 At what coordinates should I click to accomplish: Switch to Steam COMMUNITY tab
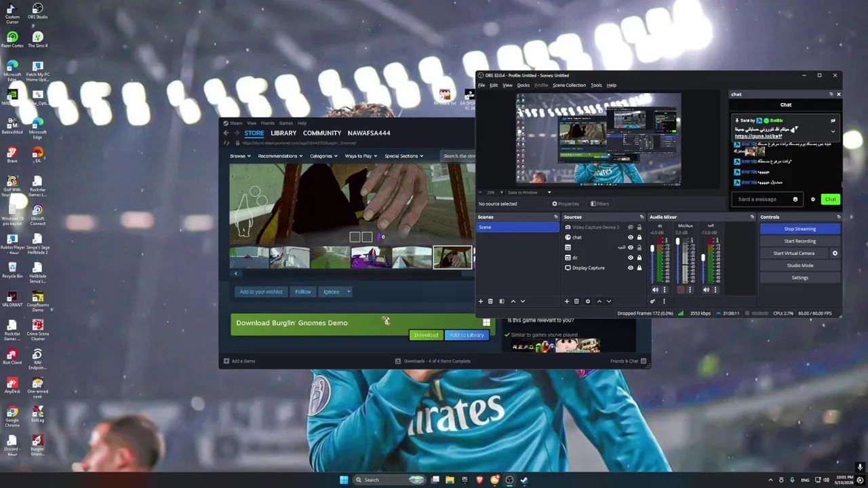coord(322,133)
